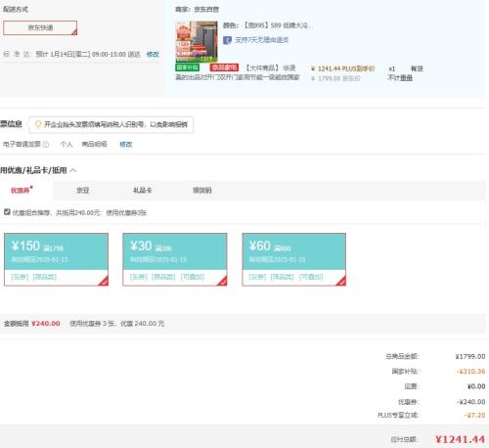Switch to the fourth tab after 礼品卡
Image resolution: width=489 pixels, height=448 pixels.
202,190
